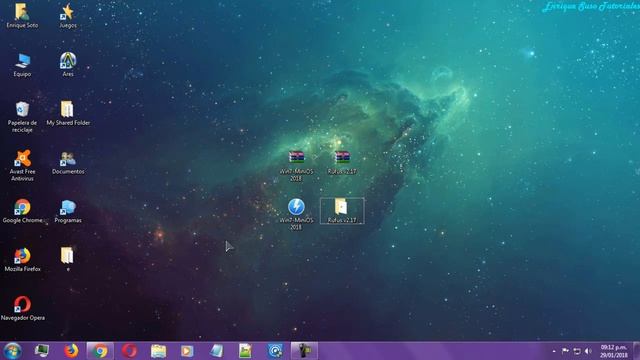Select the Avast Free Antivirus icon
This screenshot has width=640, height=360.
click(22, 165)
